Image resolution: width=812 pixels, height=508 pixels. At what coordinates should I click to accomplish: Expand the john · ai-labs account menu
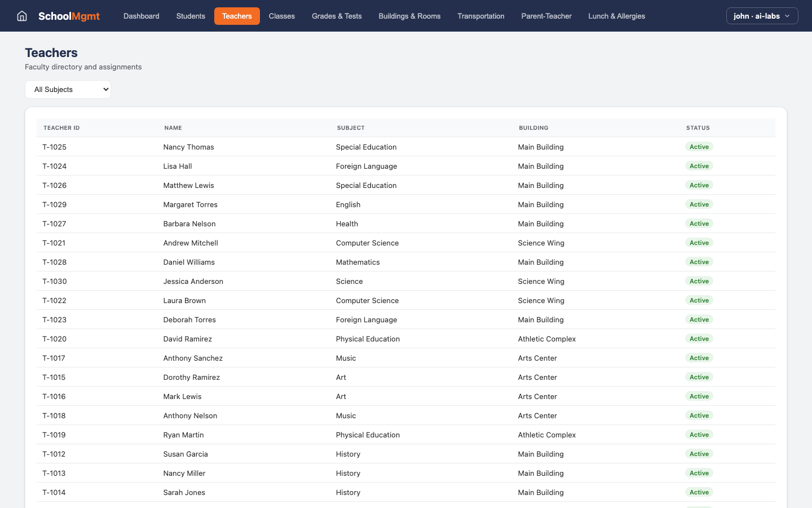click(x=762, y=16)
